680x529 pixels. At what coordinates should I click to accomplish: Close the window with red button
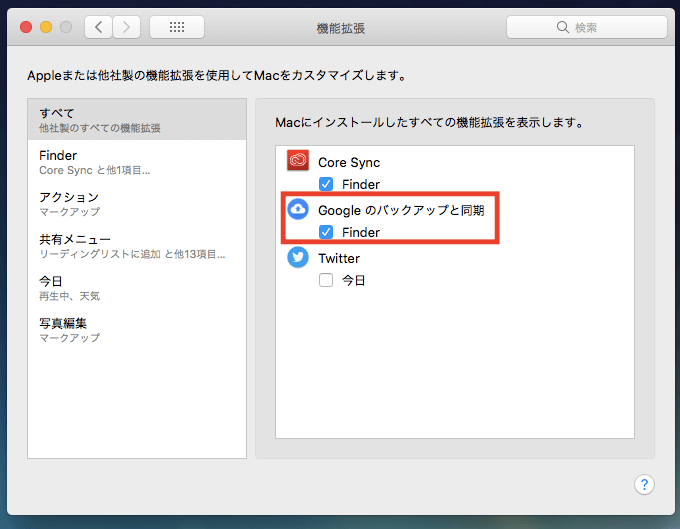26,27
